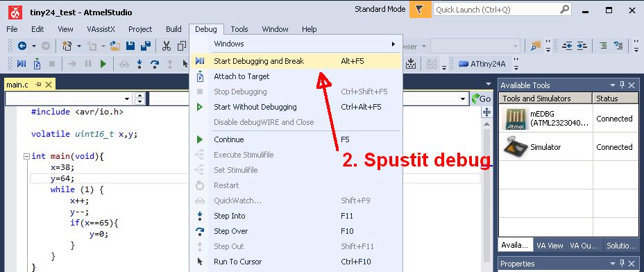Open the VAssistX menu
644x272 pixels.
click(101, 29)
